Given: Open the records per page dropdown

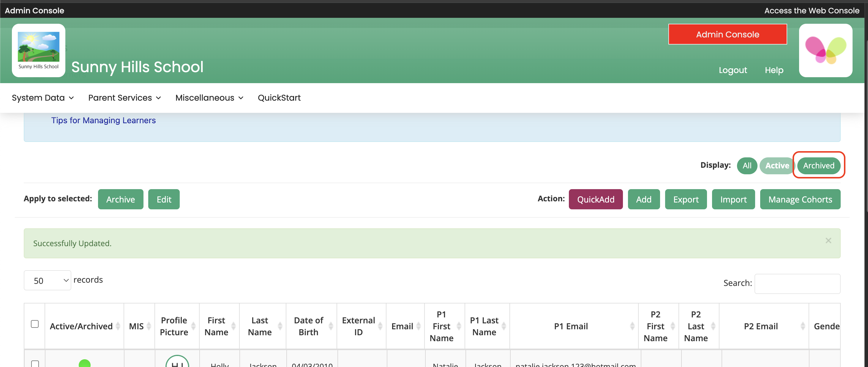Looking at the screenshot, I should pos(48,280).
